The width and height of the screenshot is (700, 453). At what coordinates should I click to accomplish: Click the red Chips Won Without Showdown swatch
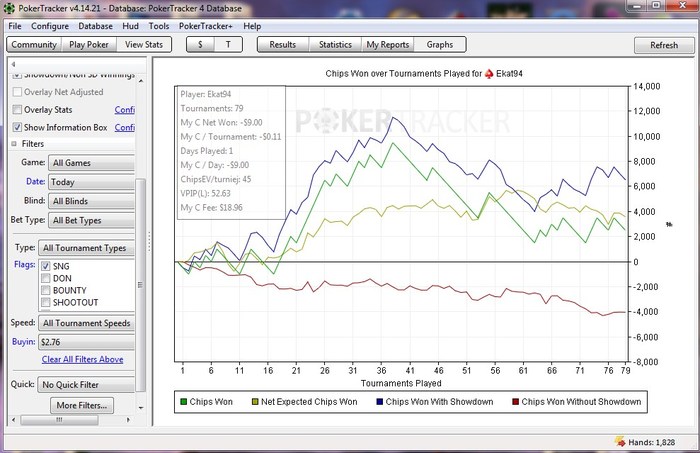515,402
